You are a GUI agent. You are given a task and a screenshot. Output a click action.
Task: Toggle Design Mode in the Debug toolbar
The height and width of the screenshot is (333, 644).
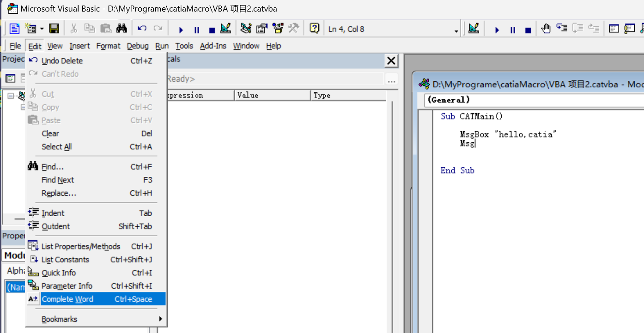point(474,29)
